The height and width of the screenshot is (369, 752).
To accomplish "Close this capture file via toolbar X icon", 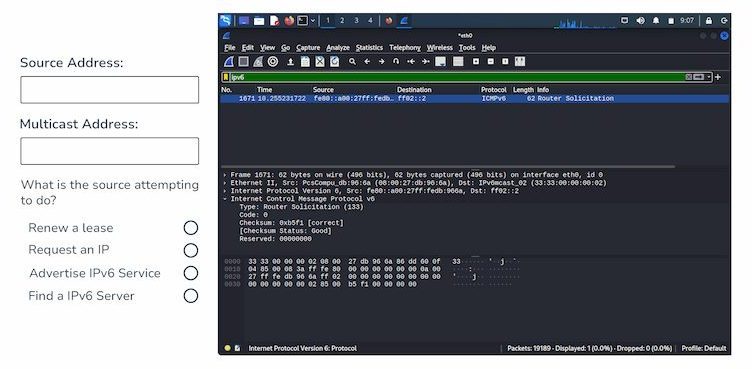I will pyautogui.click(x=320, y=61).
